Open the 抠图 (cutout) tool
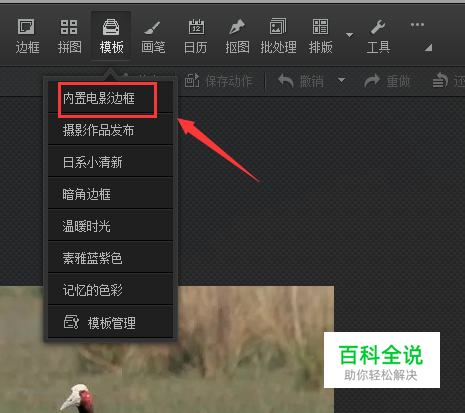465x413 pixels. (x=237, y=36)
